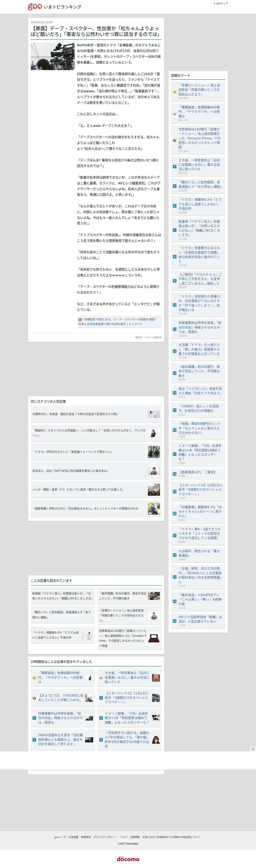Open 大活躍『ドラマ』引っ張りだこ ranking entry
The width and height of the screenshot is (256, 868).
[x=200, y=349]
